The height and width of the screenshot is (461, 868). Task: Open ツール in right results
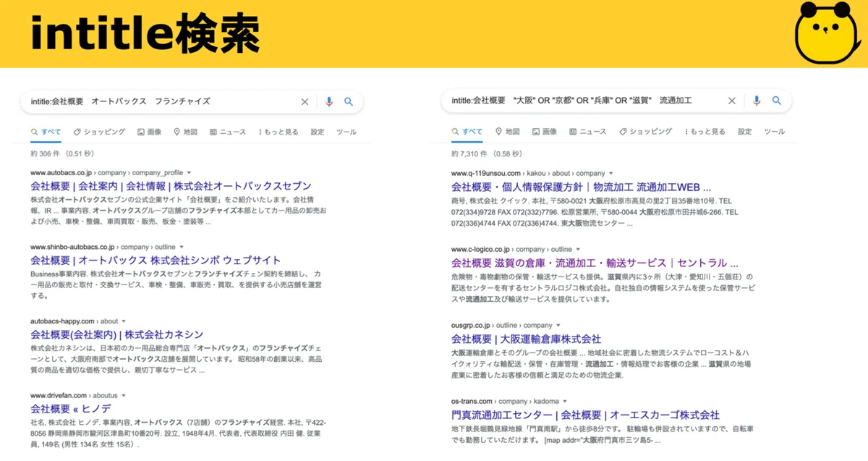click(x=774, y=132)
